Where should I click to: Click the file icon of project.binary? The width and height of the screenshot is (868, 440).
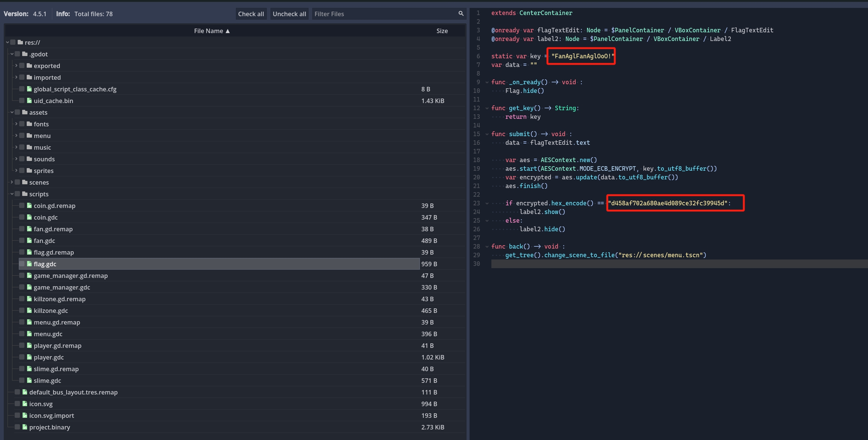[25, 427]
